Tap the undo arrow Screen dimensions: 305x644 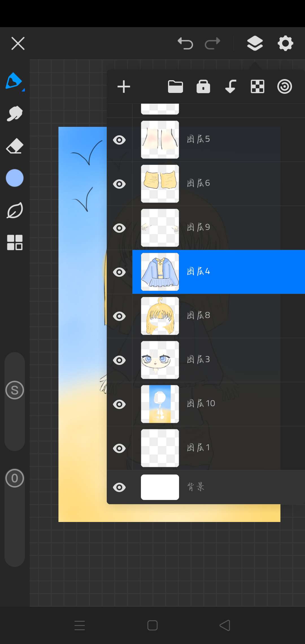pyautogui.click(x=185, y=43)
